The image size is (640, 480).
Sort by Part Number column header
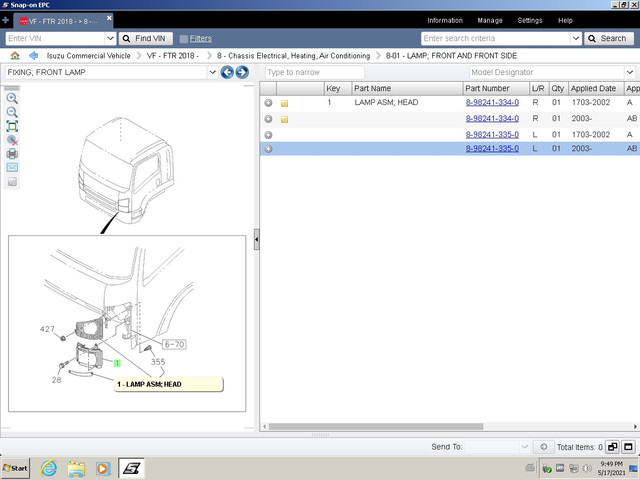coord(496,88)
